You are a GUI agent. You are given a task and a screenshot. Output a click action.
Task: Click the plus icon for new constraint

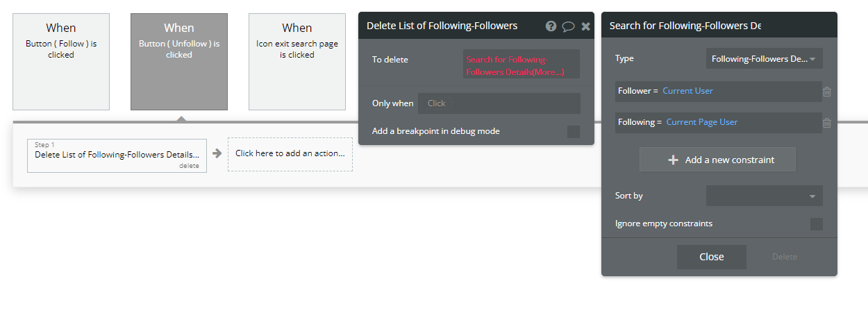[x=672, y=160]
